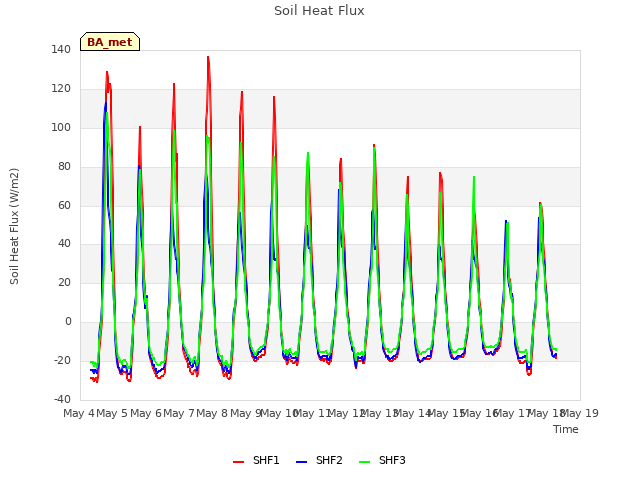Click the Soil Heat Flux chart title
Screen dimensions: 640x480
(x=319, y=11)
